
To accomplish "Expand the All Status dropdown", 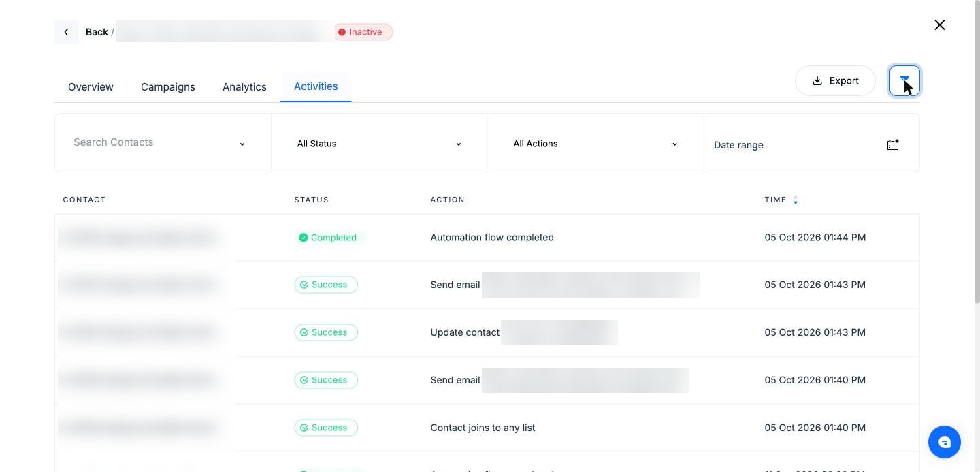I will point(379,144).
